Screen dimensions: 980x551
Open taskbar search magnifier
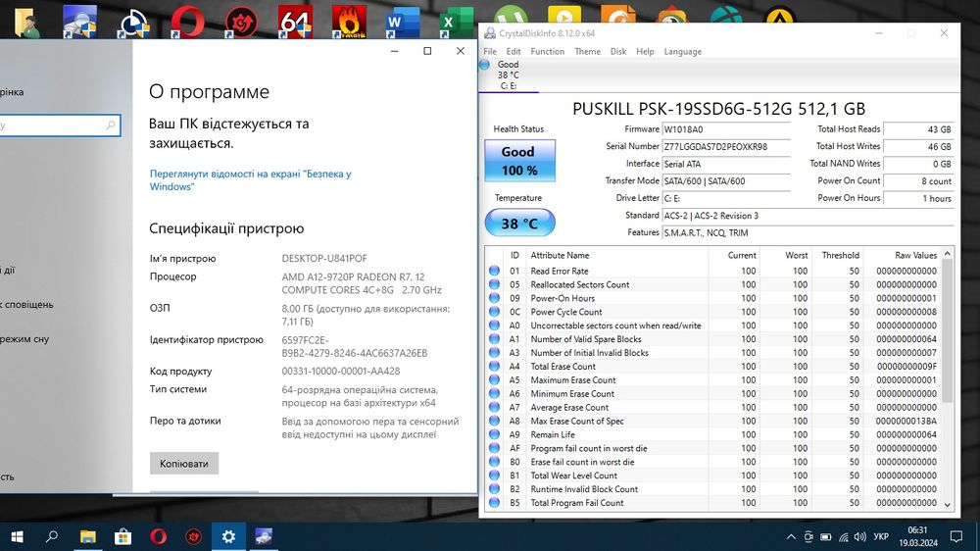tap(52, 536)
